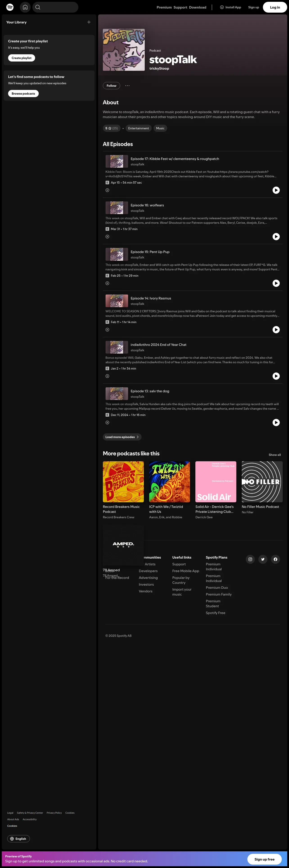The height and width of the screenshot is (868, 289).
Task: Open Record Breakers Music Podcast card
Action: (123, 491)
